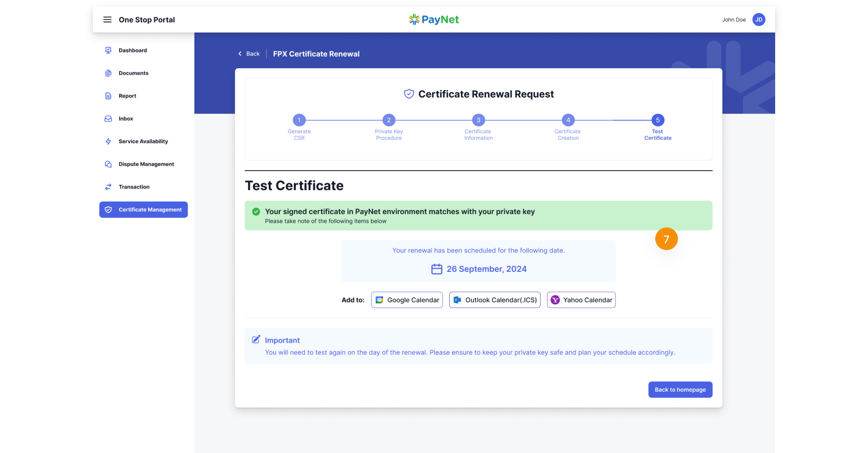868x453 pixels.
Task: Switch to Certificate Information step
Action: click(x=478, y=120)
